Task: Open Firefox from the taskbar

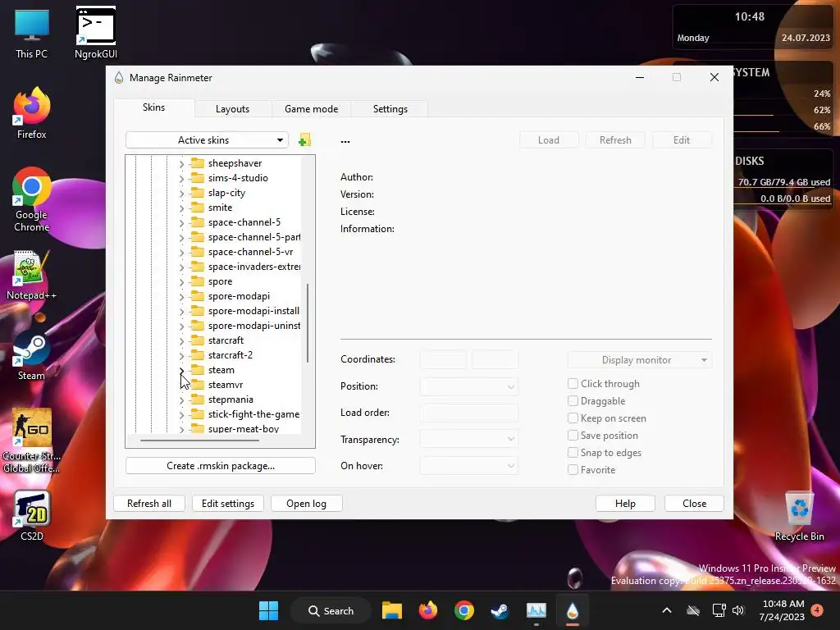Action: point(428,610)
